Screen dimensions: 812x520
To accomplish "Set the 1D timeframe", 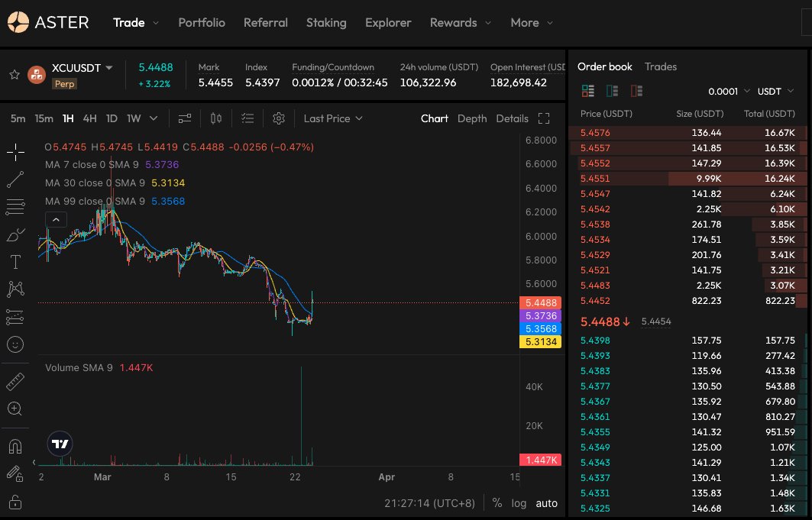I will click(x=112, y=118).
